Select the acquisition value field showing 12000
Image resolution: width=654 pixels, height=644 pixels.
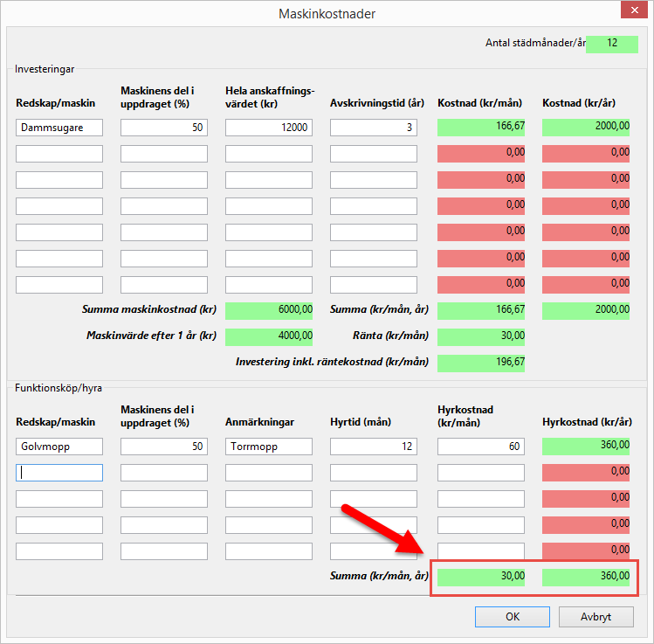pos(269,128)
